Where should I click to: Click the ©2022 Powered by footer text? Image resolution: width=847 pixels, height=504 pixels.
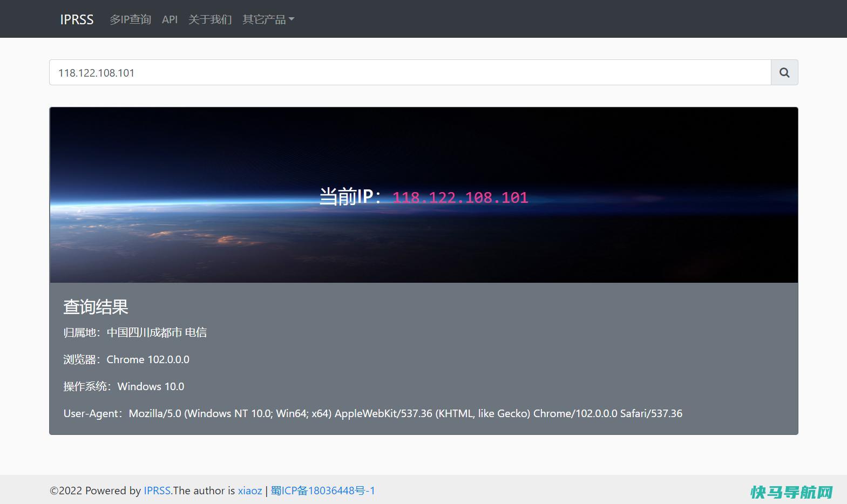[96, 491]
